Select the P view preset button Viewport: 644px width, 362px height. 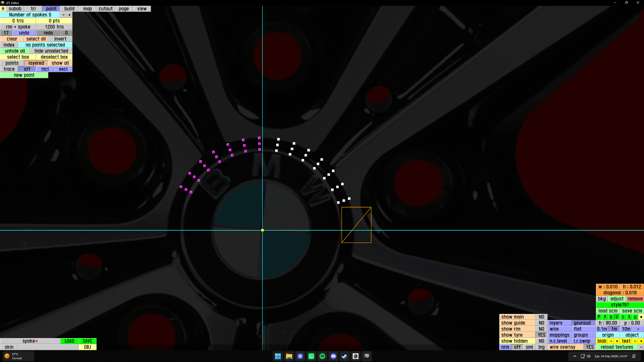click(599, 317)
